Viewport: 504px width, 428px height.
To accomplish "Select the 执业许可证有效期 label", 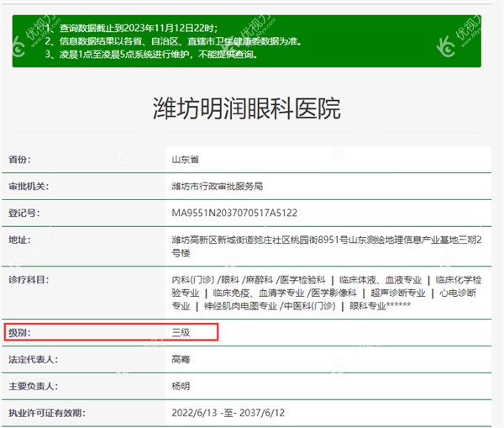I will (46, 413).
